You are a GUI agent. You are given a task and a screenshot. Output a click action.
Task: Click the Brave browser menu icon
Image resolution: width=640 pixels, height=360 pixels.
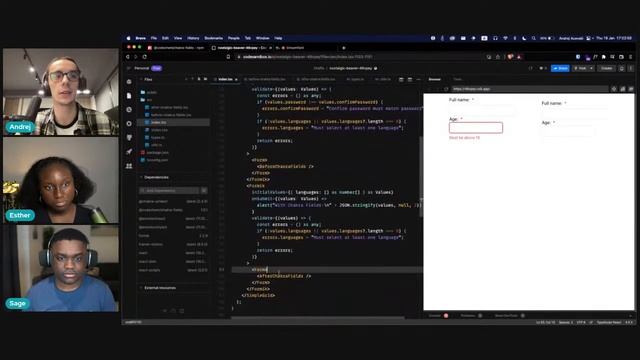coord(630,57)
